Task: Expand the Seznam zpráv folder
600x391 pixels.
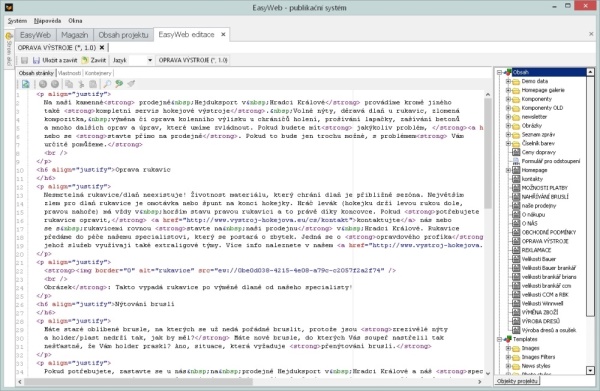Action: pyautogui.click(x=508, y=134)
